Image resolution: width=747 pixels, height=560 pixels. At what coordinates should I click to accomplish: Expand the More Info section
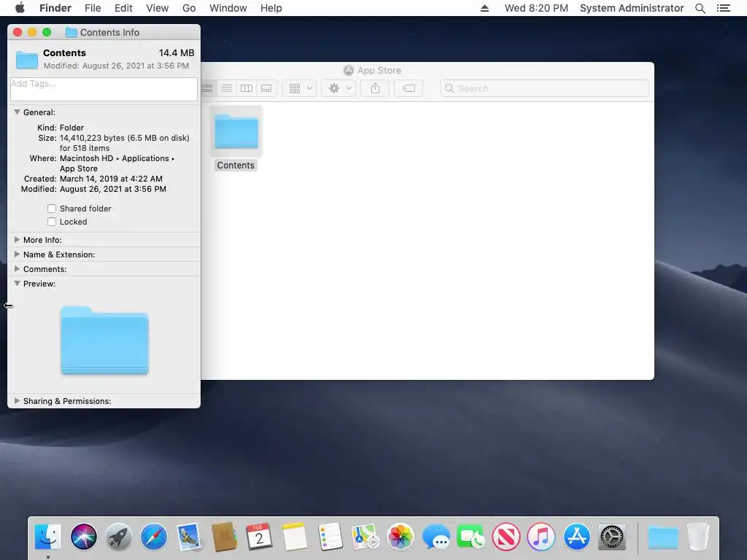tap(18, 239)
